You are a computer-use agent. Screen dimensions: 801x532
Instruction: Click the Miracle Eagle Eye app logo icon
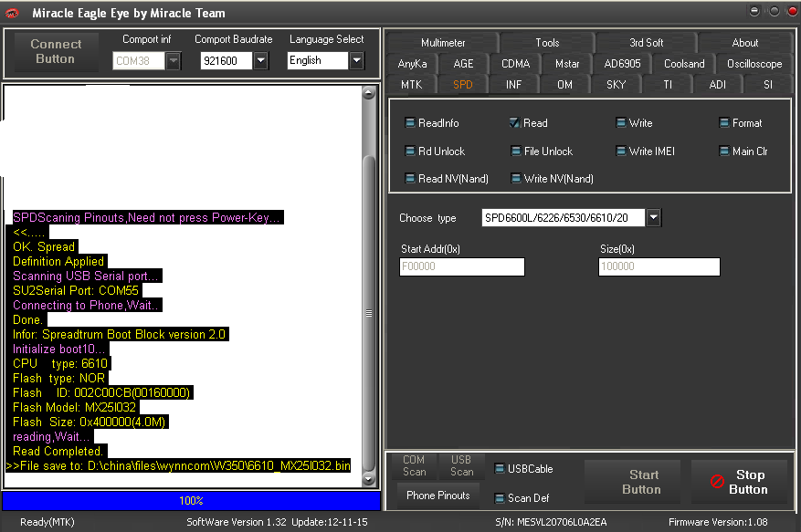[12, 14]
